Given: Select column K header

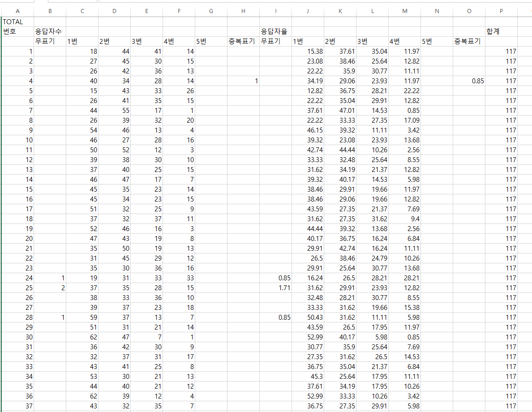Looking at the screenshot, I should click(340, 11).
